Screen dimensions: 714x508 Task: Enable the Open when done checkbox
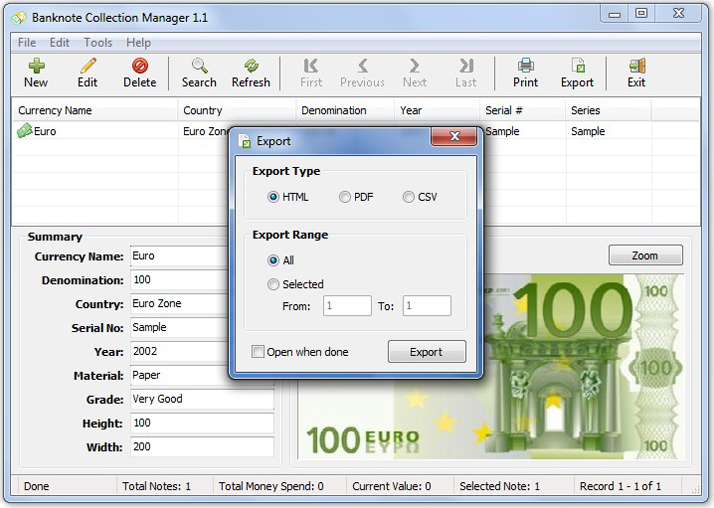tap(258, 352)
